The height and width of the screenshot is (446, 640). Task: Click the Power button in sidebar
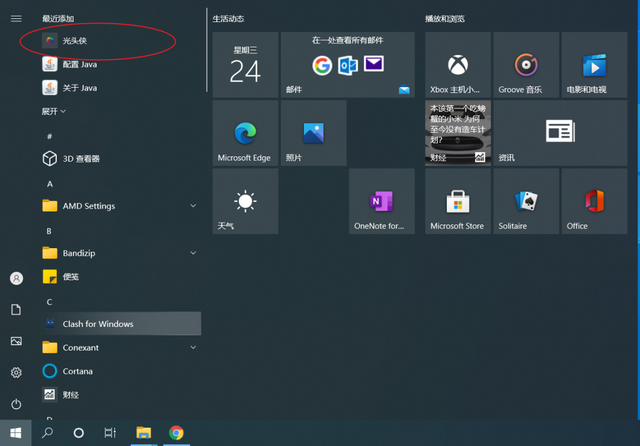16,404
